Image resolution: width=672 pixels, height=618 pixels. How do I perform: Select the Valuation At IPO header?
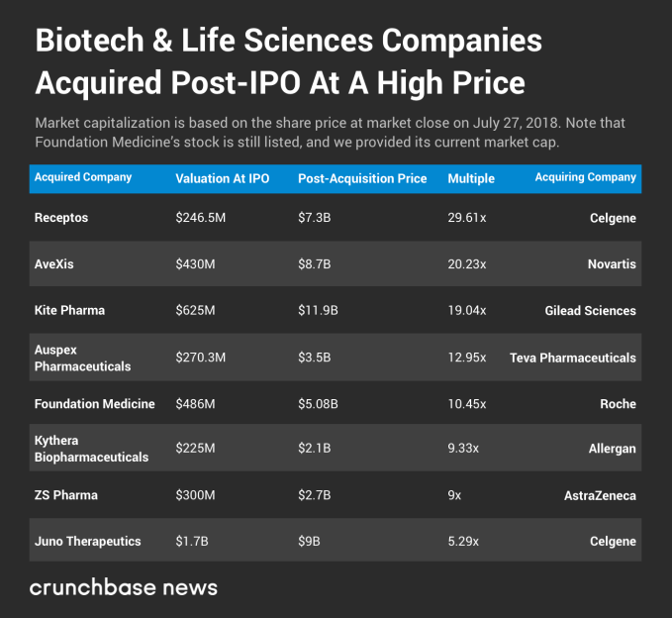pyautogui.click(x=223, y=178)
